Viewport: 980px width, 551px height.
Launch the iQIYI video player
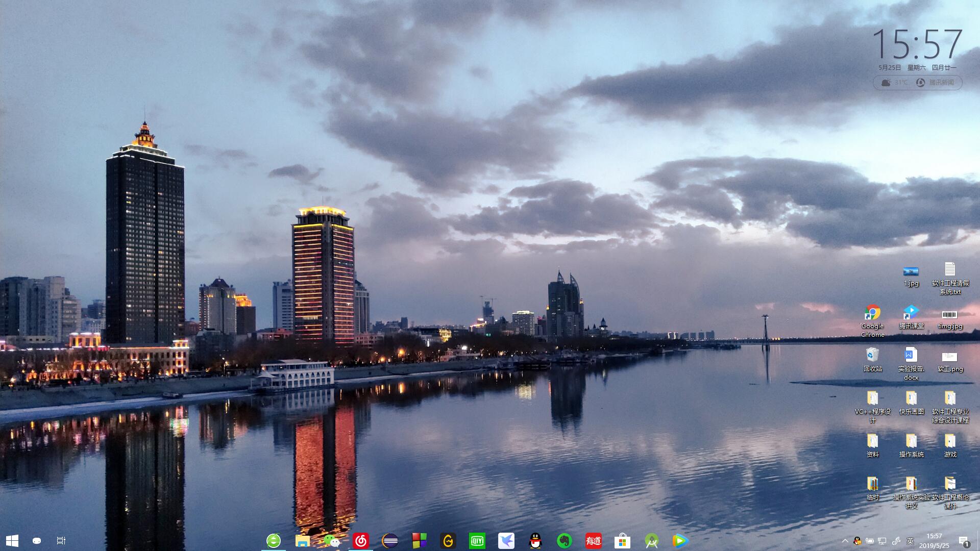477,540
